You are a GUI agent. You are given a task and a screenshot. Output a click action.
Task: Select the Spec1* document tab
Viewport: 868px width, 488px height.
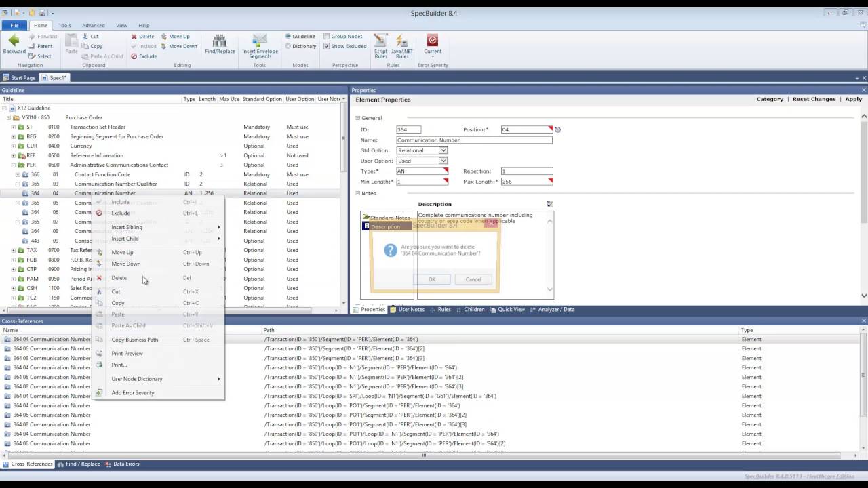[55, 78]
